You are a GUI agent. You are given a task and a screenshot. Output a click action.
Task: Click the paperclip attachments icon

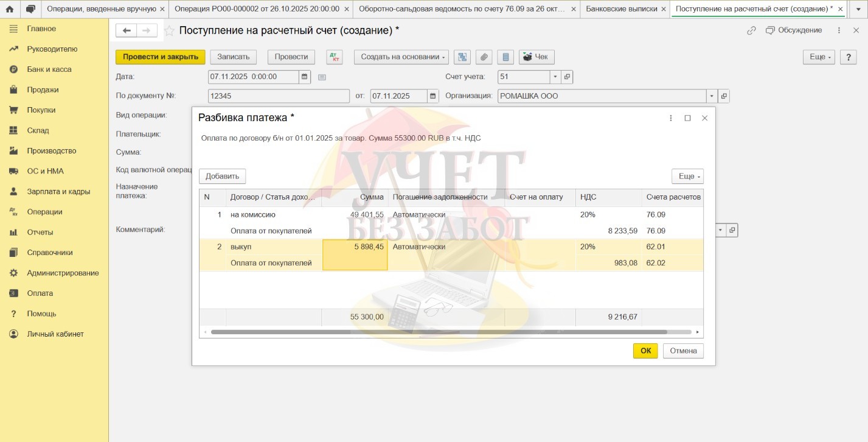pyautogui.click(x=484, y=57)
